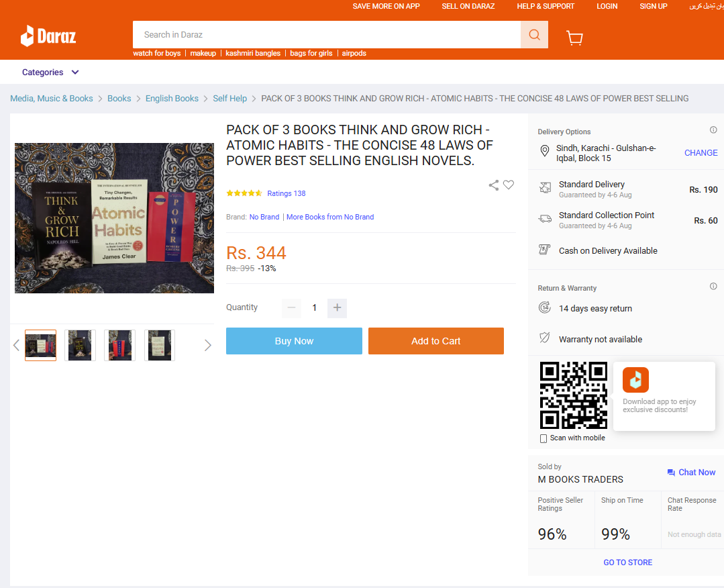The width and height of the screenshot is (724, 588).
Task: Click 99% ship on time value
Action: coord(615,534)
